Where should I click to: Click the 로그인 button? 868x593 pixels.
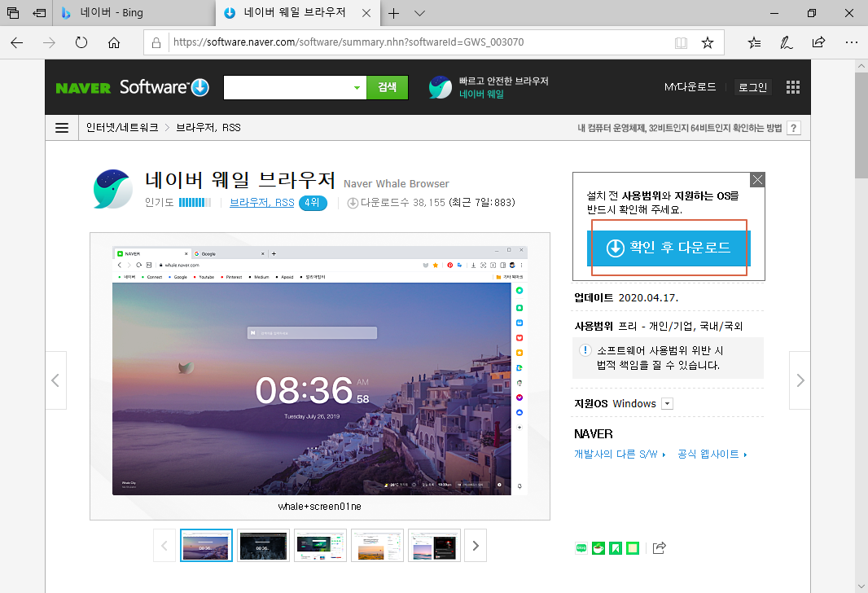(753, 87)
